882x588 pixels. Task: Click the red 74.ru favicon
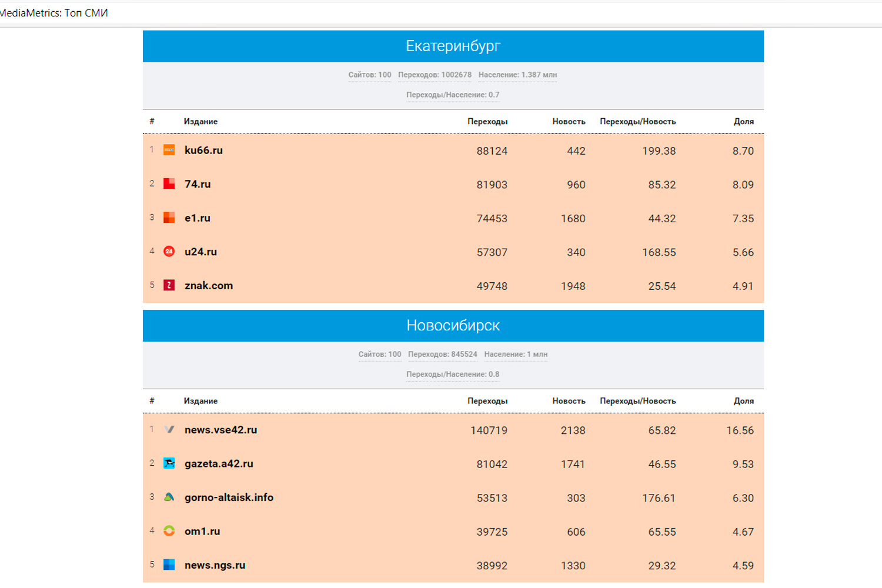[x=169, y=184]
